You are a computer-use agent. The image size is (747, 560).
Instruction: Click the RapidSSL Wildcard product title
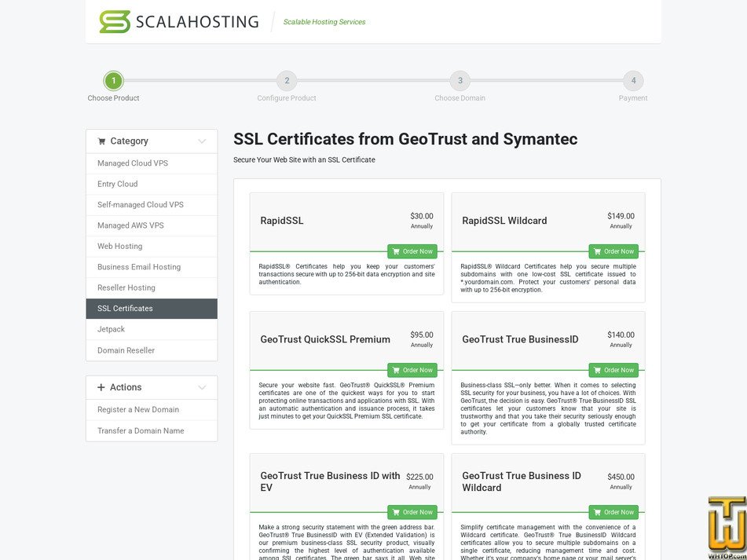tap(504, 221)
